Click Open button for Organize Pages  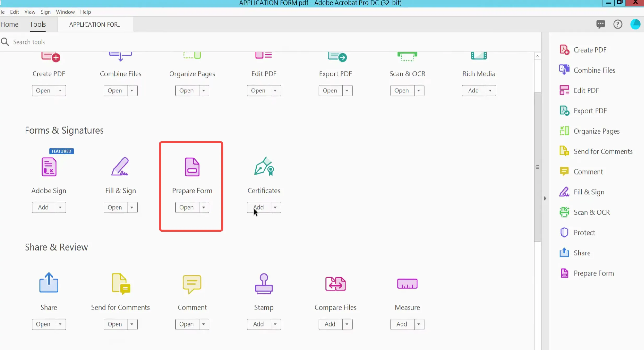pyautogui.click(x=187, y=91)
